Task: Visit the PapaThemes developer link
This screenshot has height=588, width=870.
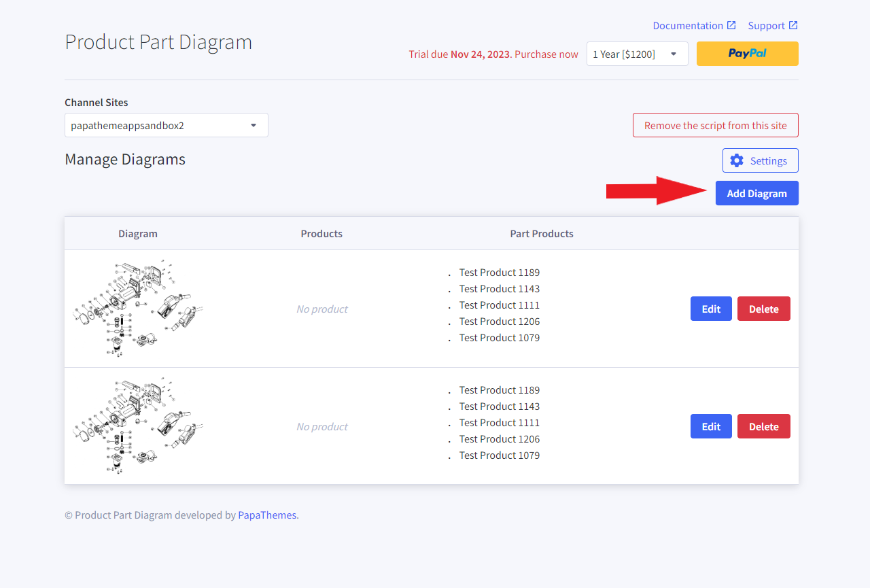Action: (266, 515)
